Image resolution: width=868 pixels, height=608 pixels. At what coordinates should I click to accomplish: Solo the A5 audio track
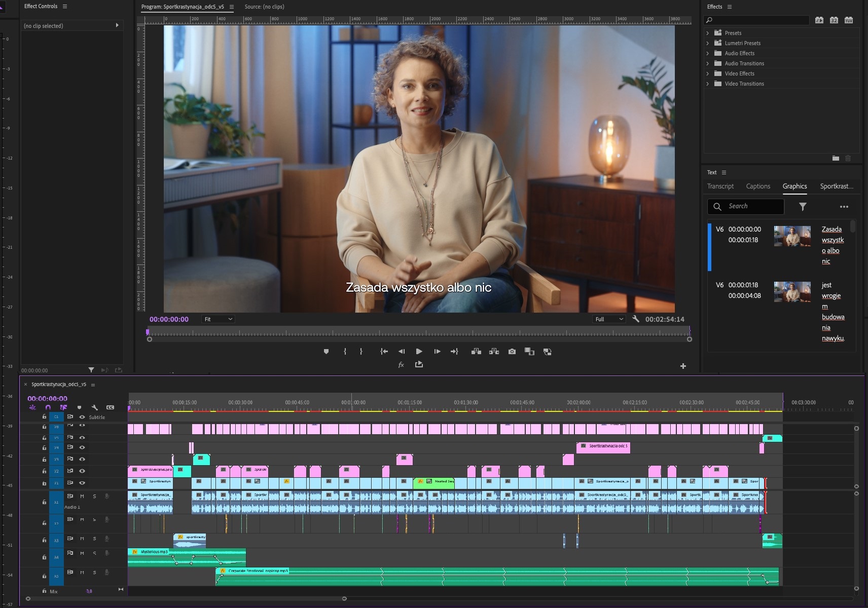(94, 573)
